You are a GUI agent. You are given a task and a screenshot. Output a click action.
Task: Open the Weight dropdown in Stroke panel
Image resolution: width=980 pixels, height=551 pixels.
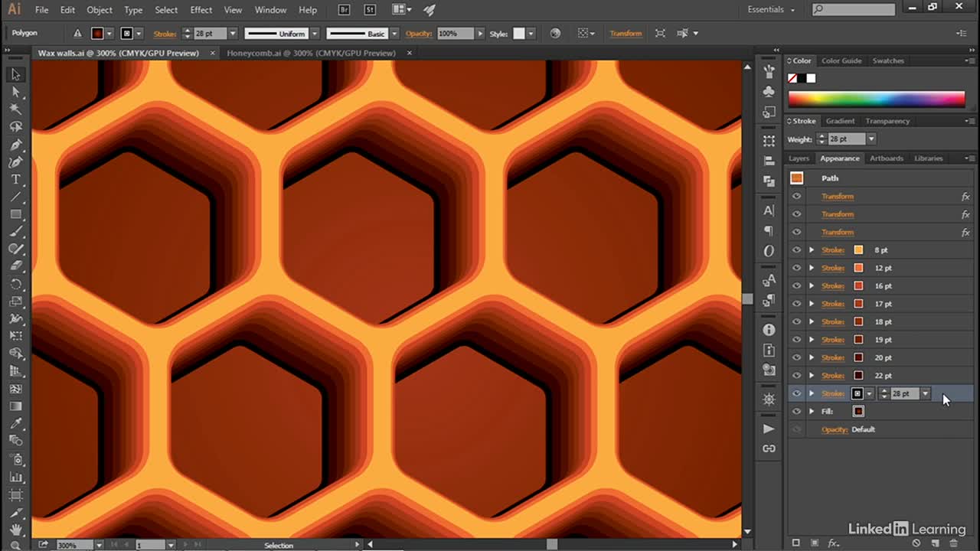click(871, 139)
